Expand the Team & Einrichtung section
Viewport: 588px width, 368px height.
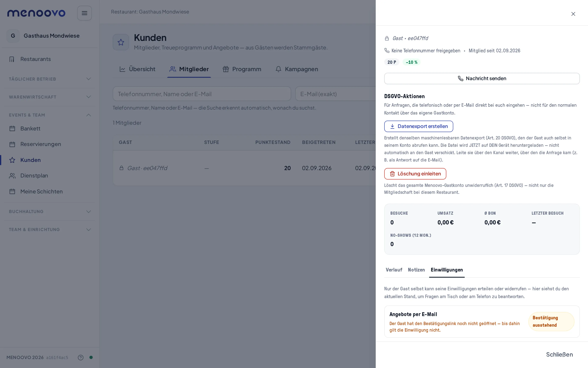(x=50, y=230)
